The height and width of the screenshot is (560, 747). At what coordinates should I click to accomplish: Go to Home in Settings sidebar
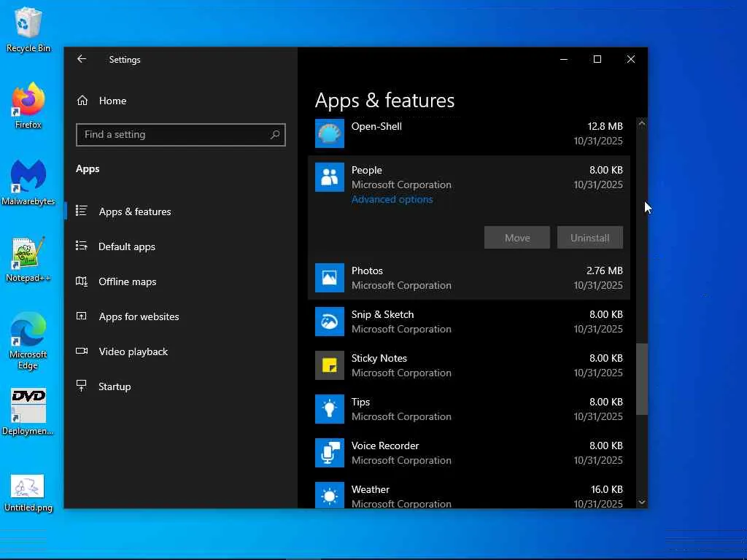[x=112, y=101]
